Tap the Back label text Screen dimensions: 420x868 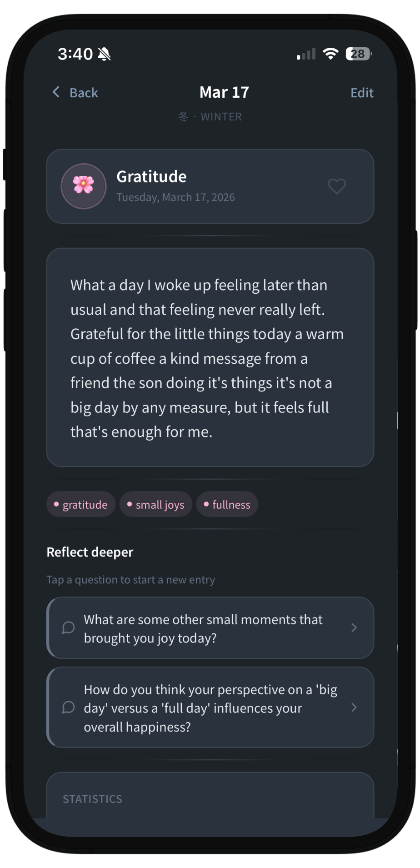click(x=84, y=93)
